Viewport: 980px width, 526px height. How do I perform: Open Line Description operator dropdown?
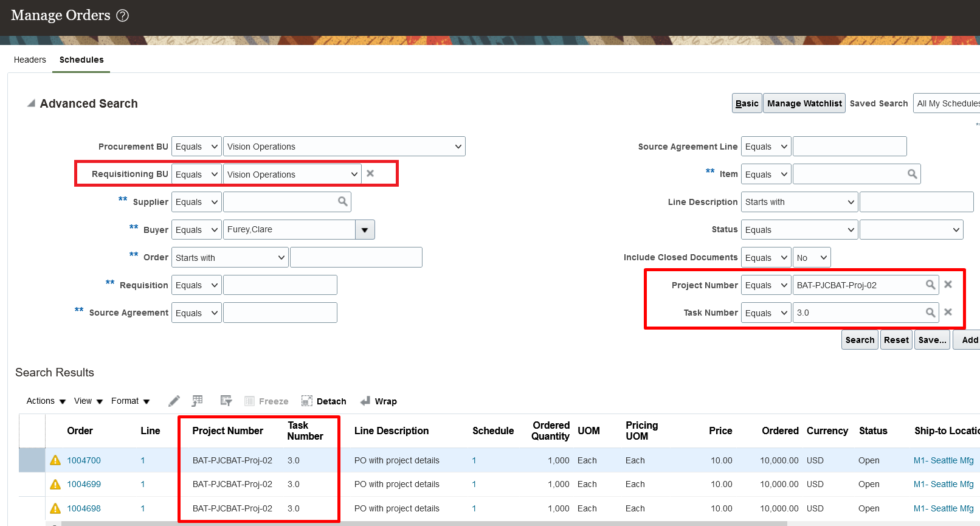tap(799, 202)
